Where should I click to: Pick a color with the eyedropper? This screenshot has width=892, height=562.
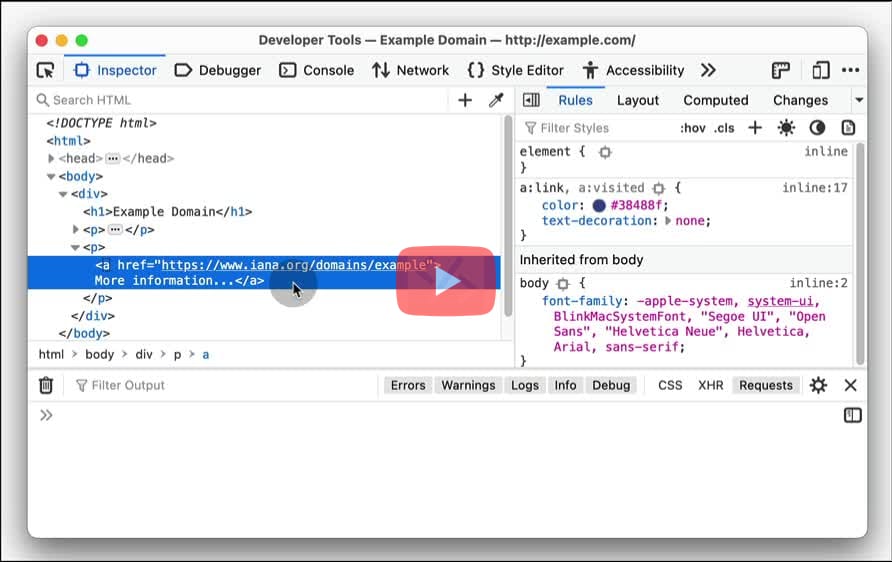pos(496,100)
